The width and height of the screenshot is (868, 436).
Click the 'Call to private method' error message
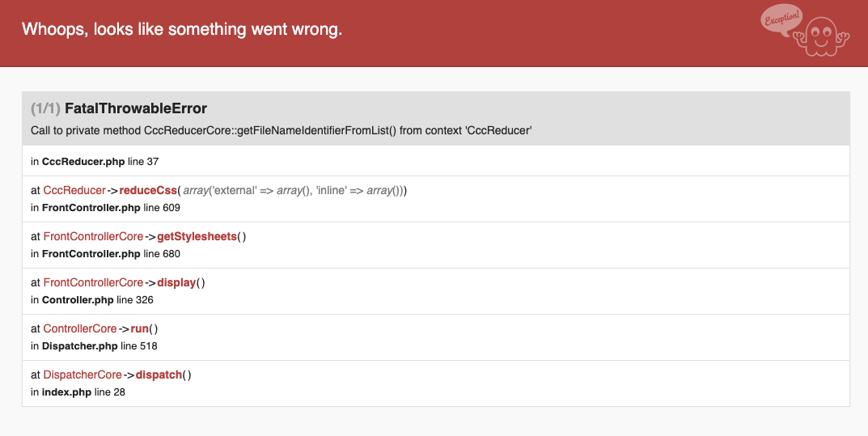click(281, 130)
